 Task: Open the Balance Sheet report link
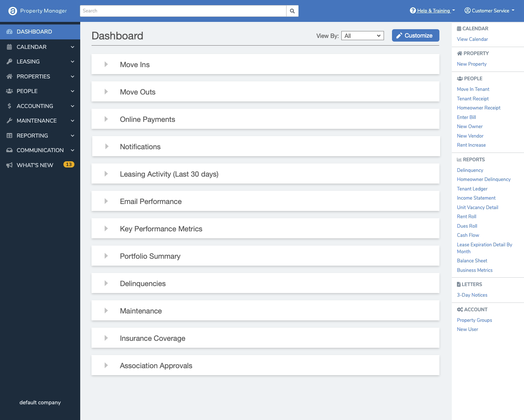click(x=472, y=261)
